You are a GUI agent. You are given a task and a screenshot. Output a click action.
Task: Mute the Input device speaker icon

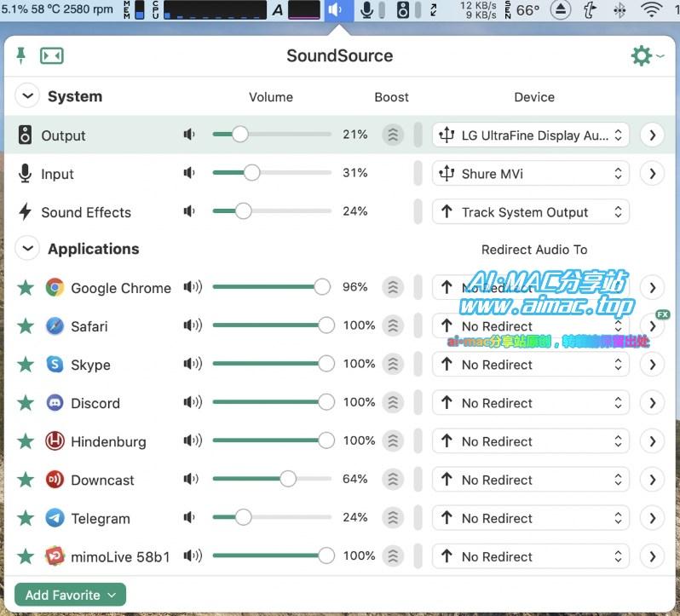(189, 173)
